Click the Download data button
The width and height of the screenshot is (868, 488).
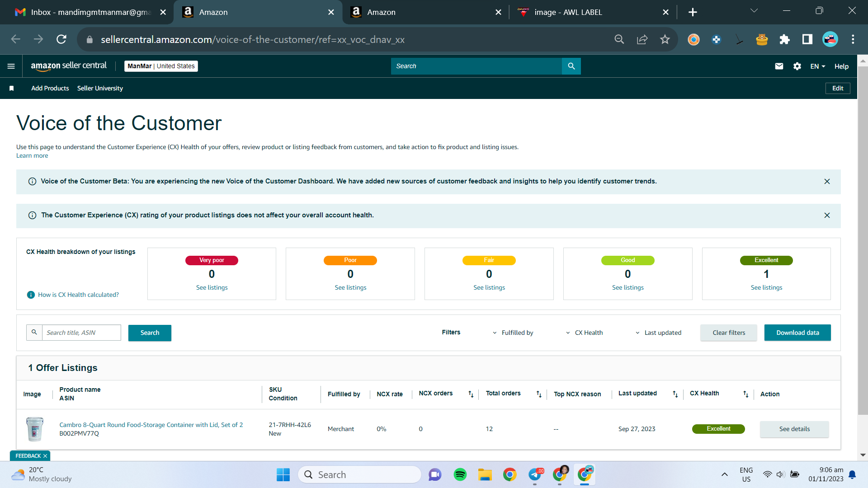(797, 333)
